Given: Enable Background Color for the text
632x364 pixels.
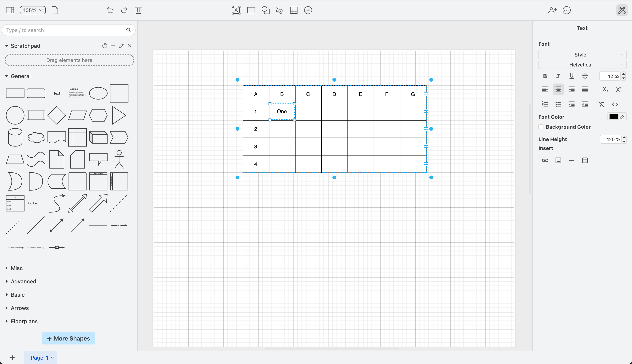Looking at the screenshot, I should tap(541, 127).
